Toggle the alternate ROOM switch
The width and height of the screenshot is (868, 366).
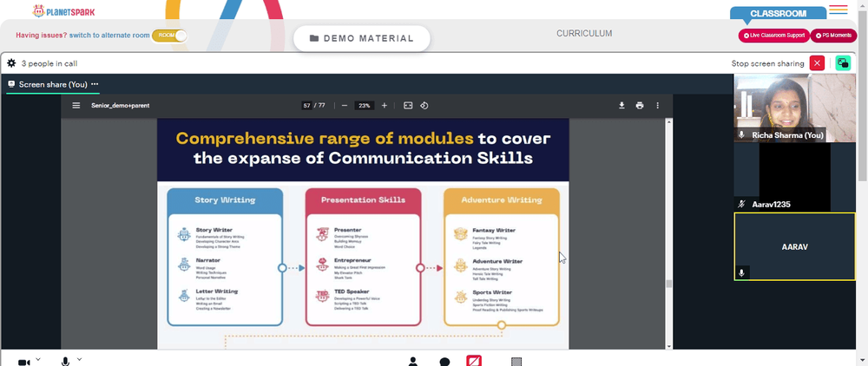point(169,36)
